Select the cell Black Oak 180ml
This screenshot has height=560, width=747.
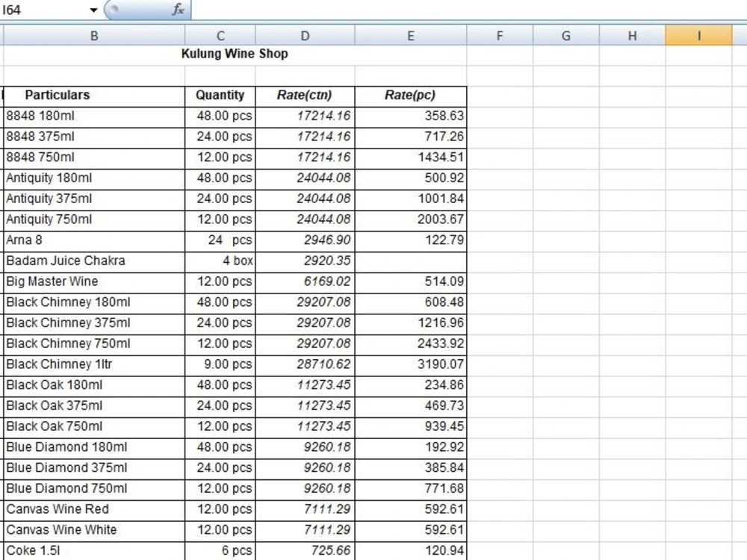[x=94, y=386]
